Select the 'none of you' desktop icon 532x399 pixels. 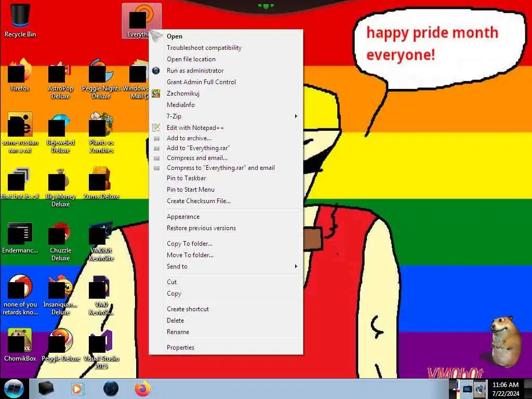(x=20, y=295)
